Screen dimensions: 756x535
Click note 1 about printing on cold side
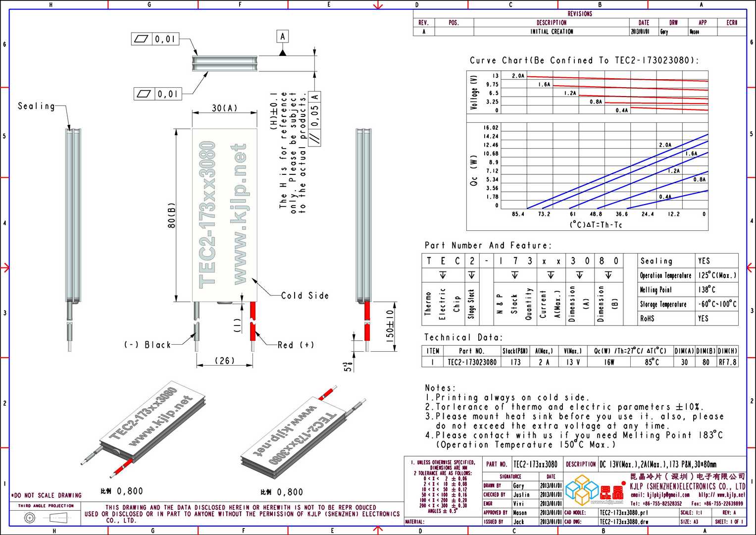(507, 397)
